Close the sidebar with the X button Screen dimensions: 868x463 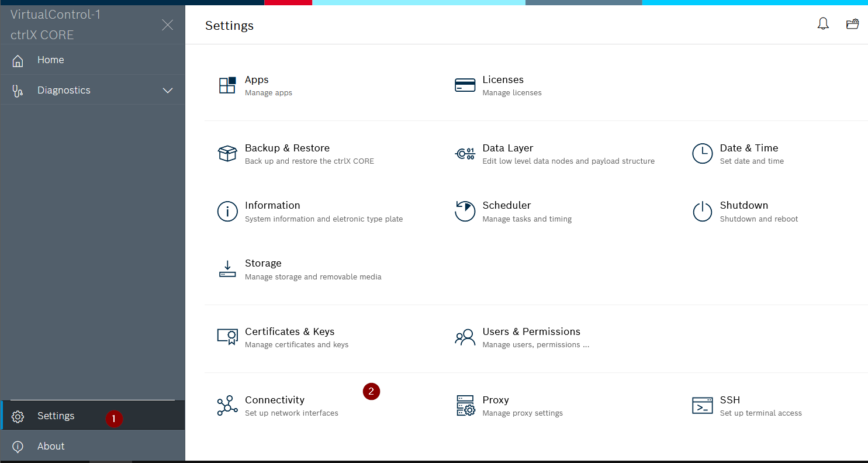[167, 25]
